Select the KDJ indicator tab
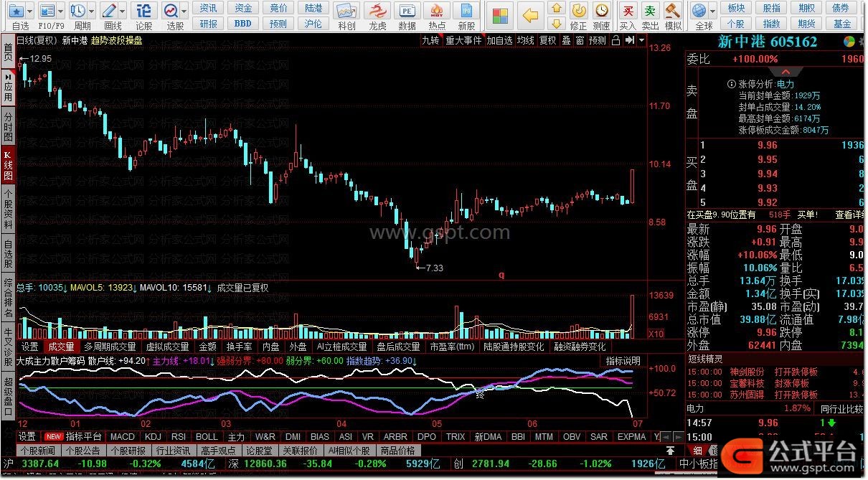868x480 pixels. pyautogui.click(x=152, y=436)
